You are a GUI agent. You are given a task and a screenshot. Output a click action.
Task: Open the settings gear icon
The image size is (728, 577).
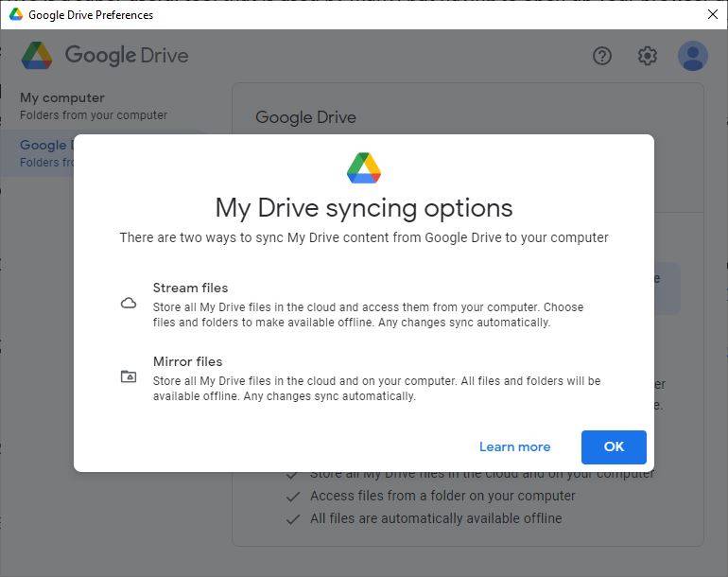coord(648,56)
